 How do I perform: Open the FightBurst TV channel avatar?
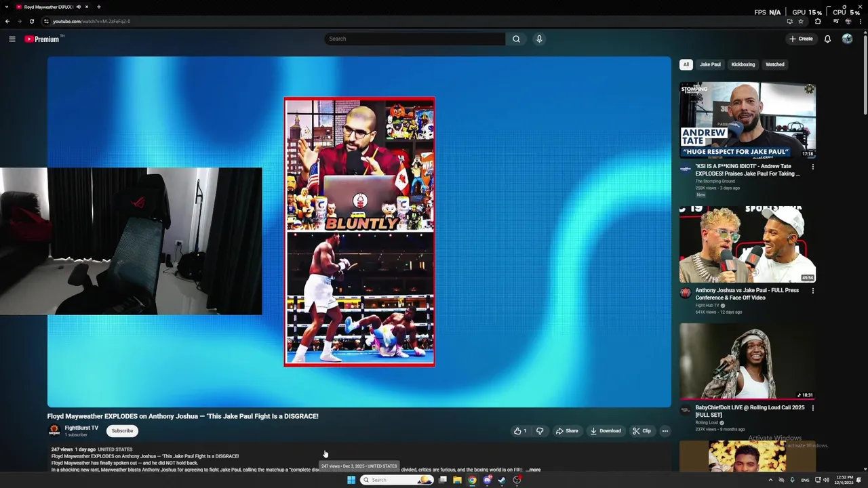coord(54,431)
